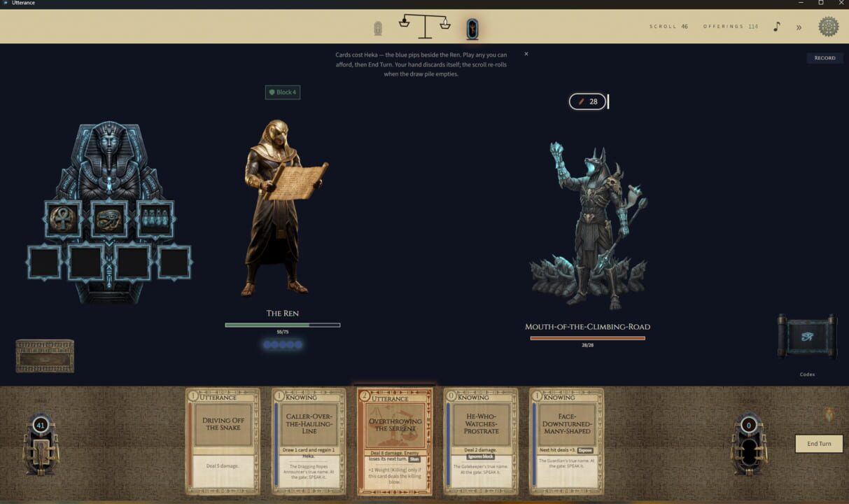Dismiss the Heka tutorial hint
This screenshot has height=504, width=849.
coord(526,54)
